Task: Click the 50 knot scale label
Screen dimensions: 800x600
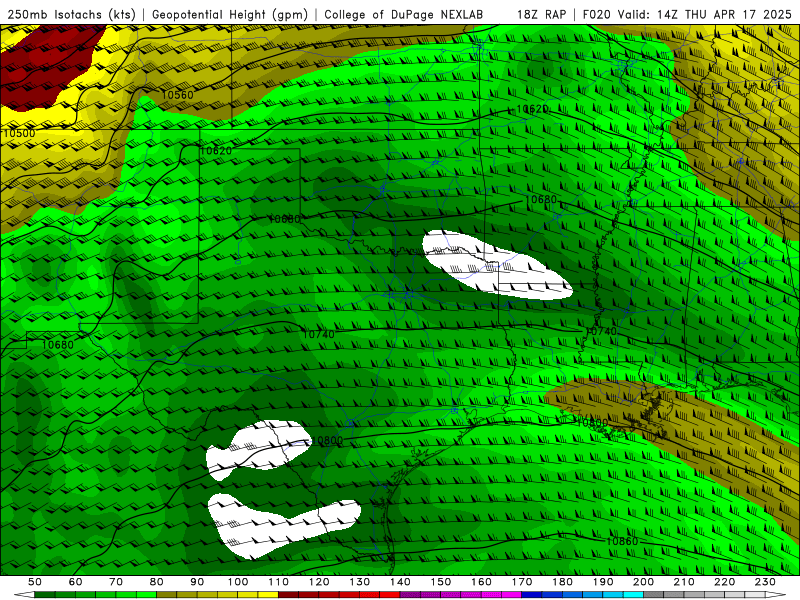Action: point(35,582)
